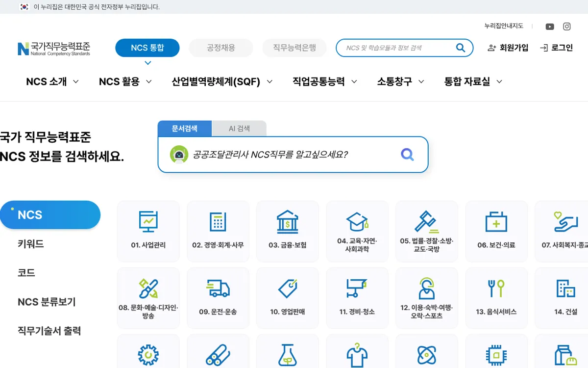This screenshot has height=368, width=588.
Task: Select the 직무능력은행 tab
Action: pos(294,48)
